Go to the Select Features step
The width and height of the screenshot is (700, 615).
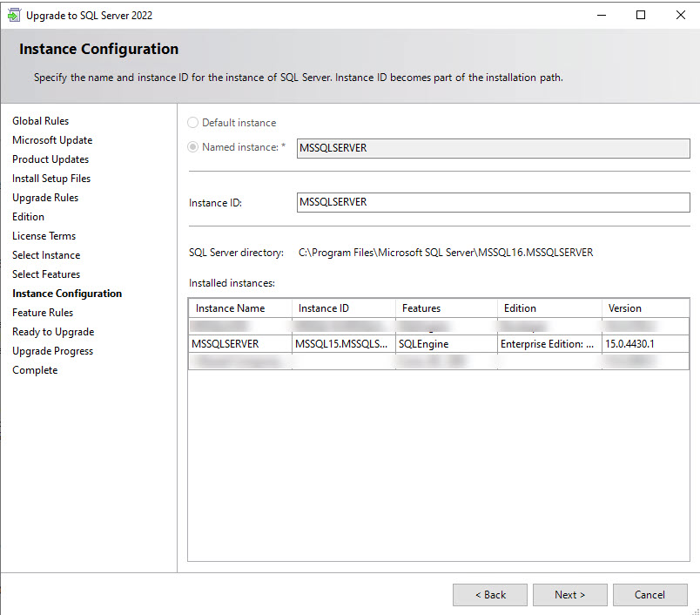click(x=46, y=274)
